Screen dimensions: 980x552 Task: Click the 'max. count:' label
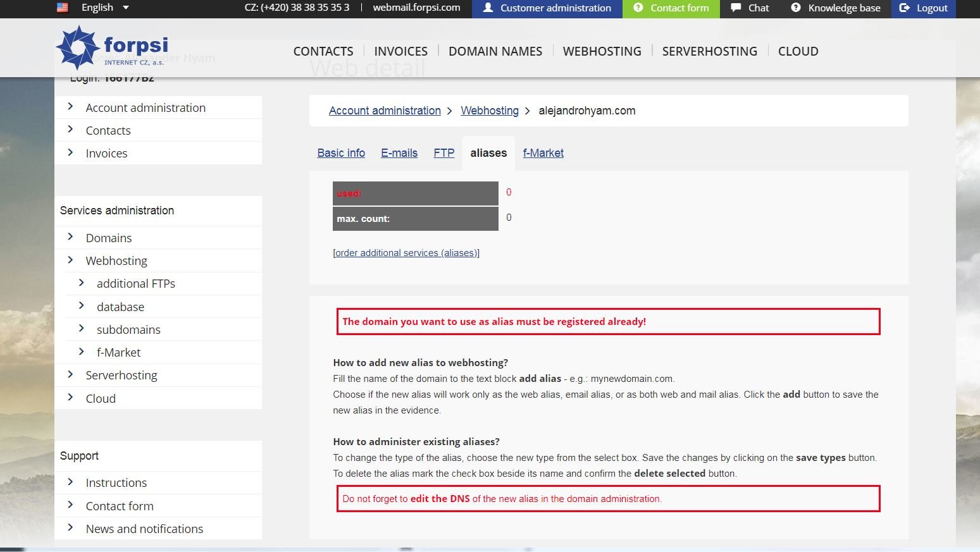(x=363, y=219)
